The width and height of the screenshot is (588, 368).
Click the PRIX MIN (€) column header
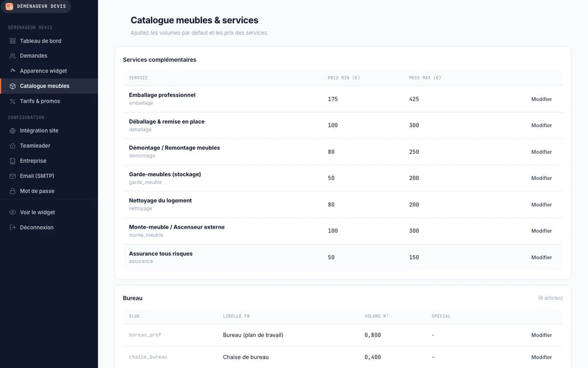344,78
